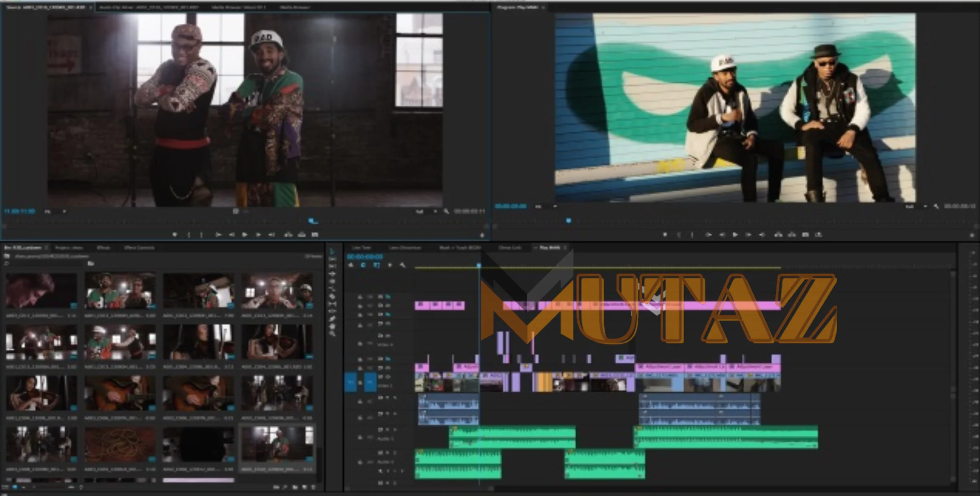Open the Source monitor playback resolution dropdown
This screenshot has height=496, width=980.
(x=427, y=212)
